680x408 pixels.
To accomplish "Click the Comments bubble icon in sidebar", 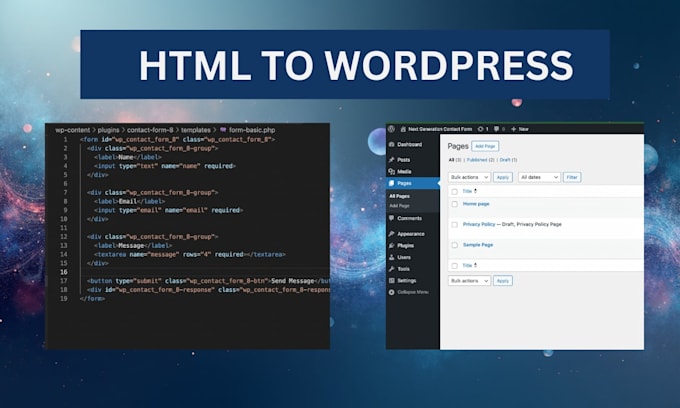I will coord(392,218).
